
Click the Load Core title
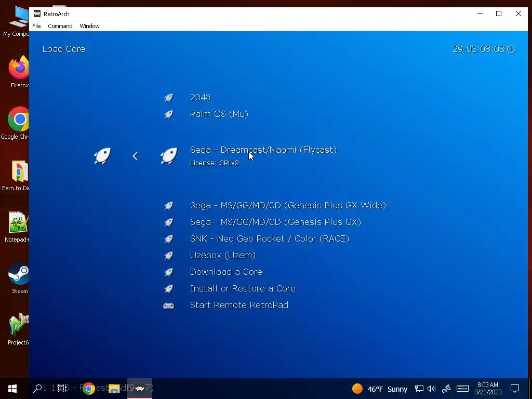[64, 49]
